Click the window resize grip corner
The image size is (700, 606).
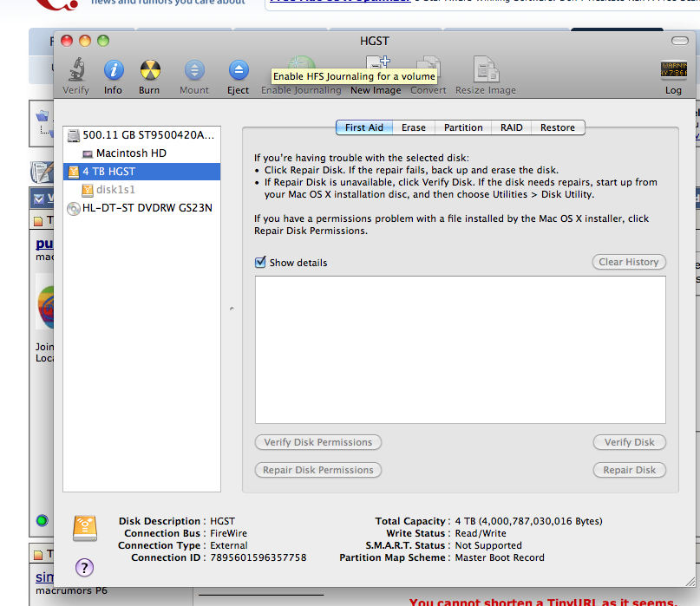click(x=690, y=582)
